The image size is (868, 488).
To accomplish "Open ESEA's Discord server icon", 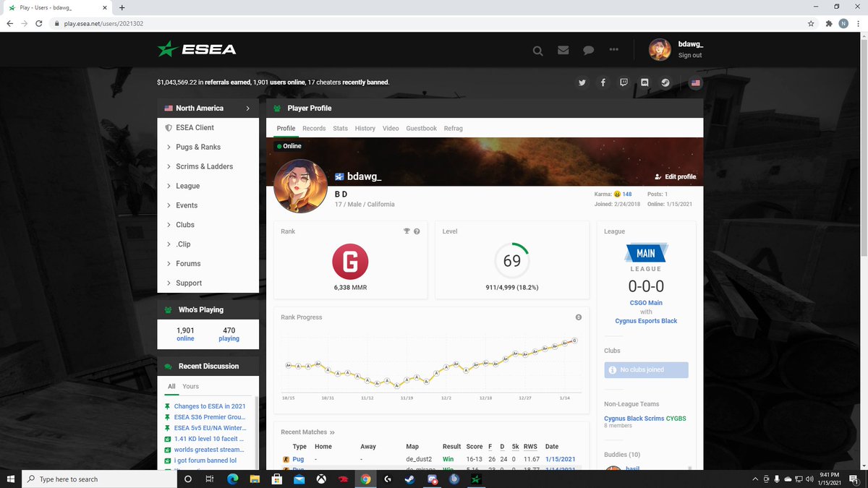I will click(x=644, y=82).
